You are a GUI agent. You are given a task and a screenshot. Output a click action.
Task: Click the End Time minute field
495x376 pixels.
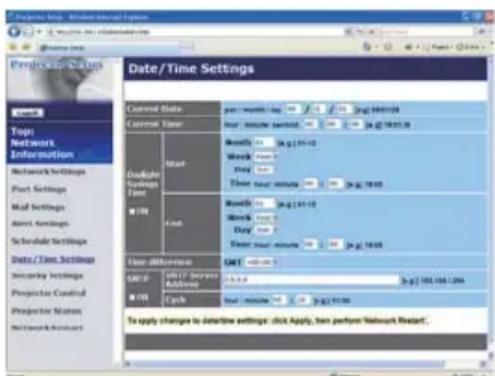click(x=335, y=244)
